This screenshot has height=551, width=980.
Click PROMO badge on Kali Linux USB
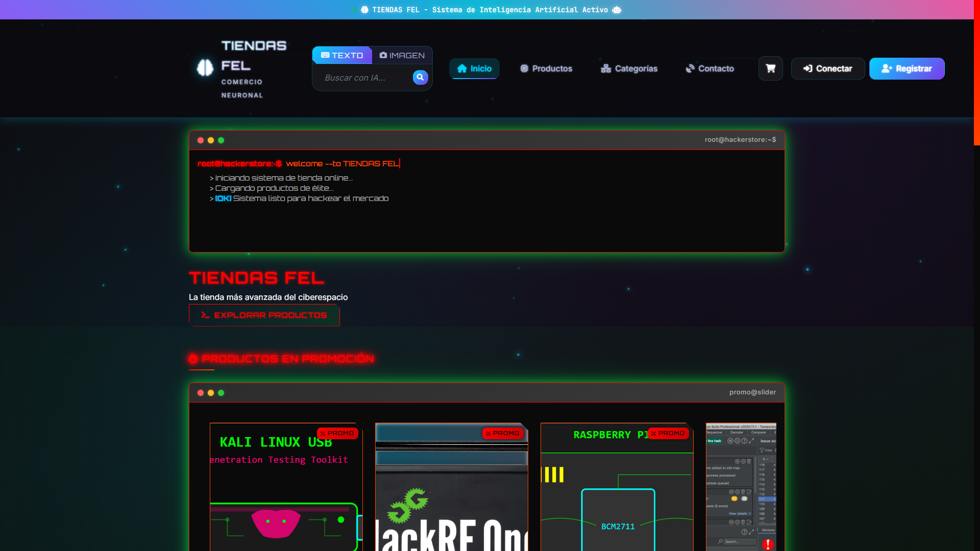(x=337, y=433)
